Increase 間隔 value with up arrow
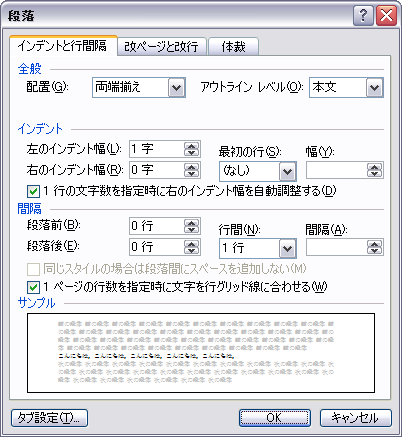This screenshot has width=402, height=437. click(375, 244)
